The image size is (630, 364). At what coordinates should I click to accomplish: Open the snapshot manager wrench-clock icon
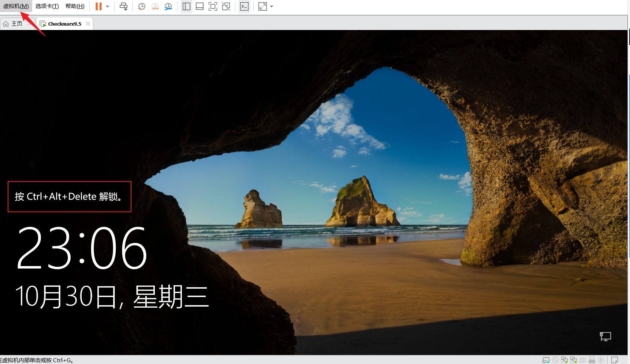coord(168,6)
